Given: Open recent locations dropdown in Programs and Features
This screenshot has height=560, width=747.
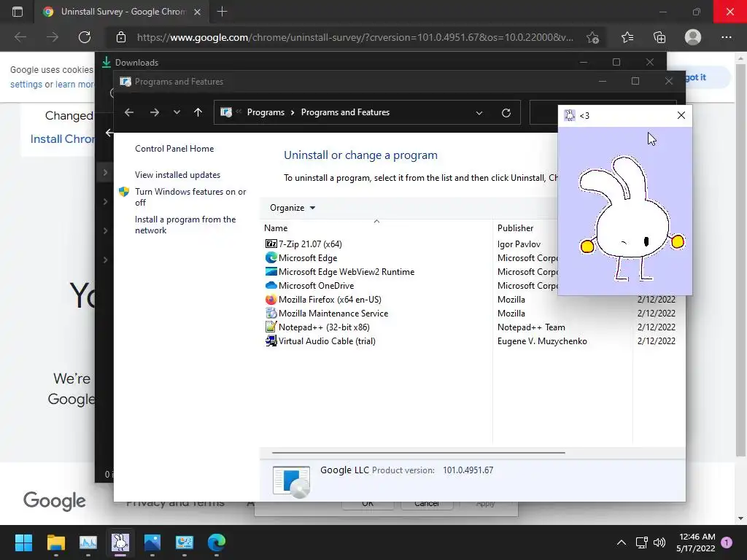Looking at the screenshot, I should point(177,112).
